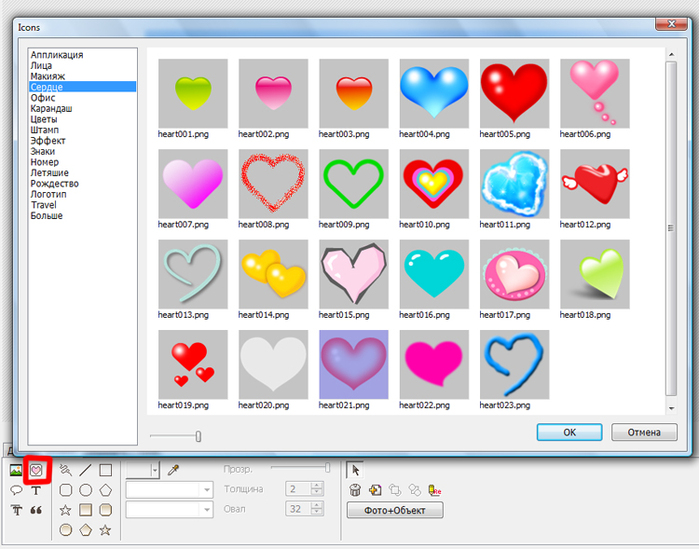Click the icon list scroll-down arrow

(671, 408)
